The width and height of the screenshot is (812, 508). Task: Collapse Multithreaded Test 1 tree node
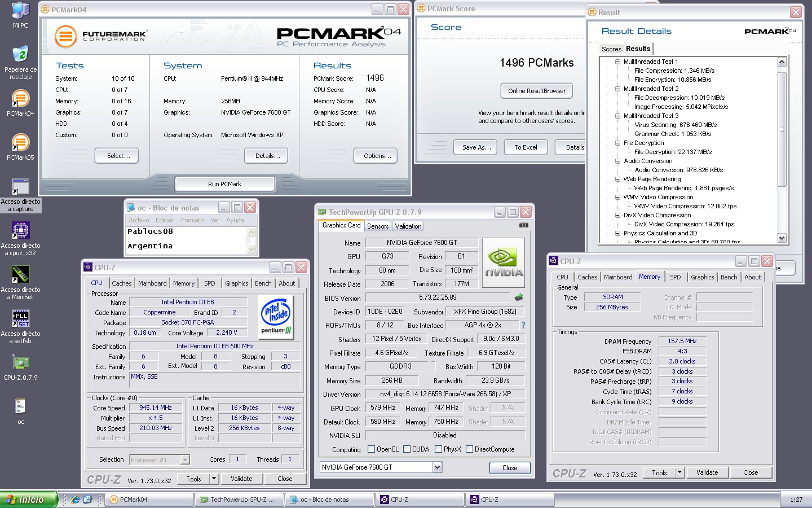(x=617, y=62)
